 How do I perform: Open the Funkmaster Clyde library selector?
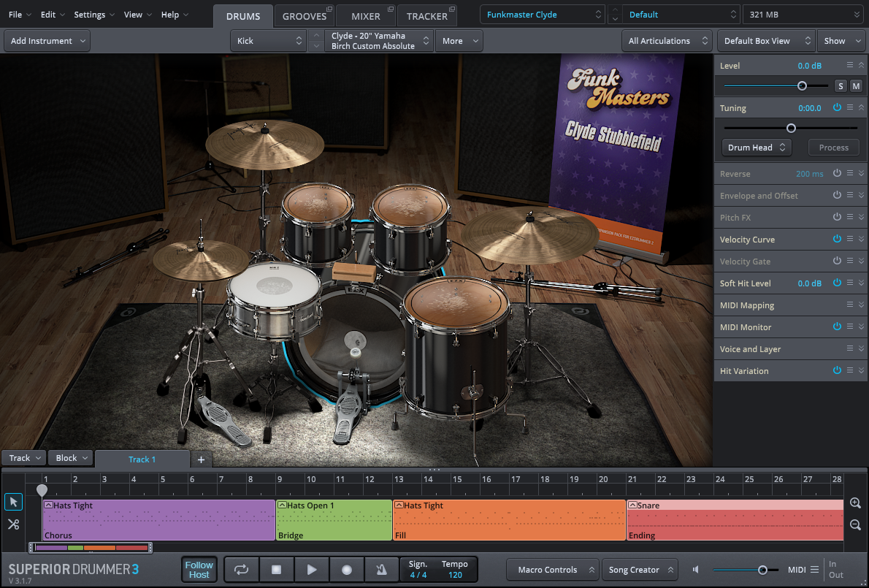[542, 15]
